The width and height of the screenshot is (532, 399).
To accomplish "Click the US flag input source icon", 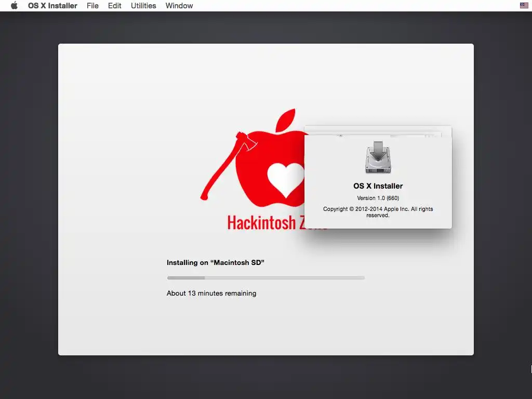I will (x=524, y=5).
